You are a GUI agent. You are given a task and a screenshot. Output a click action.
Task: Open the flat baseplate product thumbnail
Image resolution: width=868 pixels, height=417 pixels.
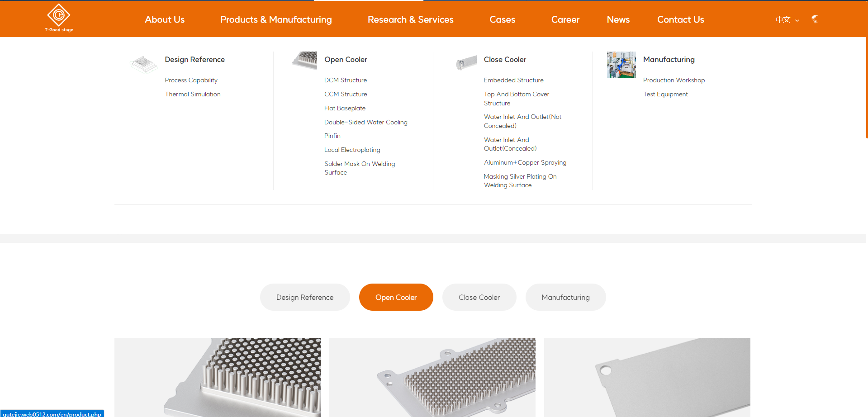(x=647, y=377)
